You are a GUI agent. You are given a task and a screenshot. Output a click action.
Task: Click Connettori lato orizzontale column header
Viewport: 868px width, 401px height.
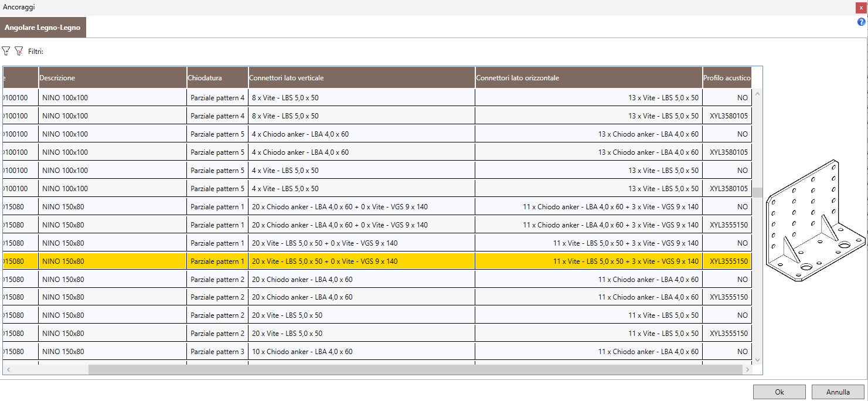pos(589,77)
